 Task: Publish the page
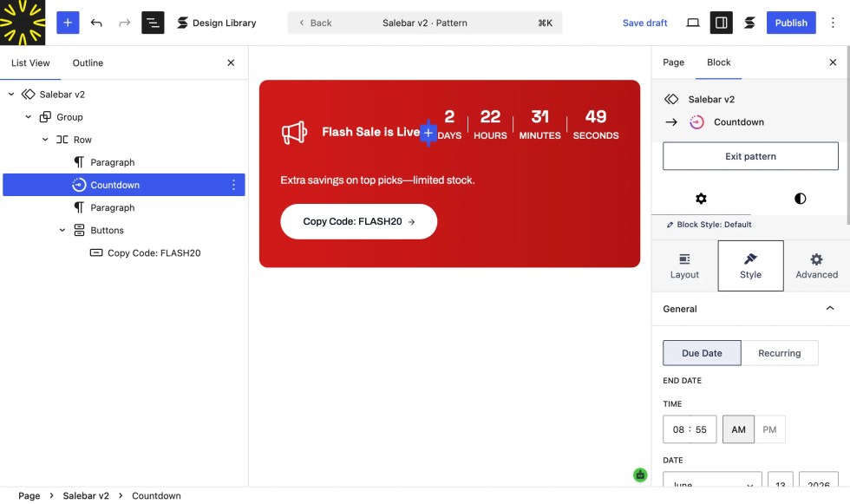tap(791, 23)
